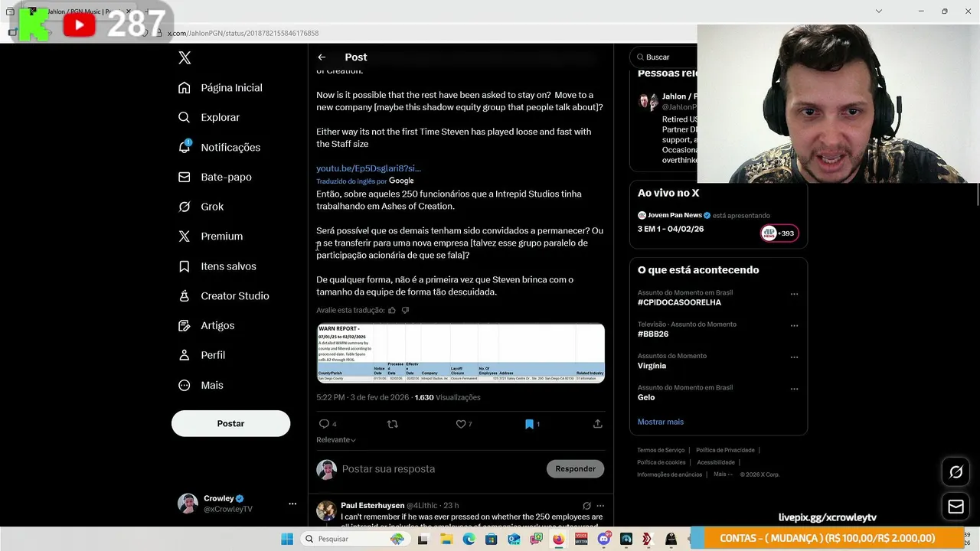Toggle the bookmark on this post

tap(529, 424)
